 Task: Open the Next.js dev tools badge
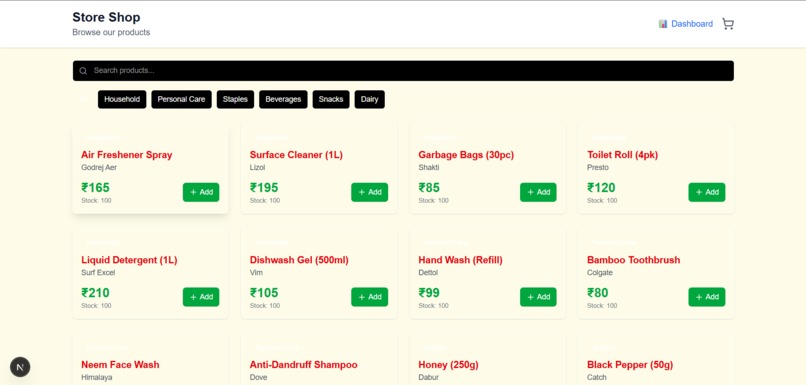20,367
